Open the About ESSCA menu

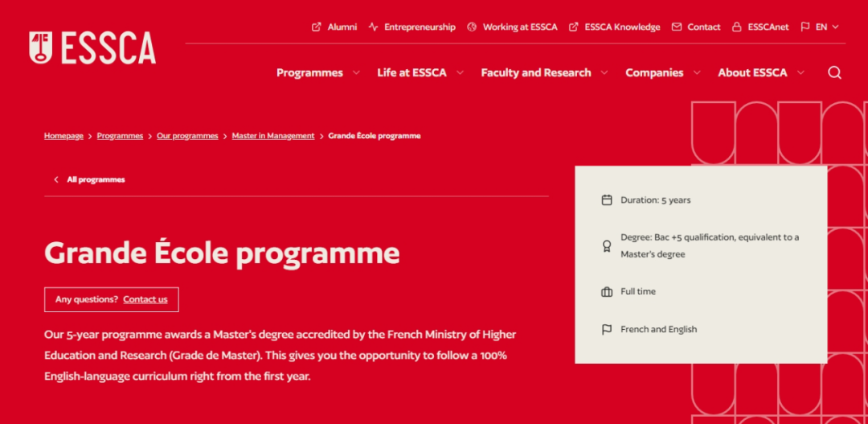[752, 72]
